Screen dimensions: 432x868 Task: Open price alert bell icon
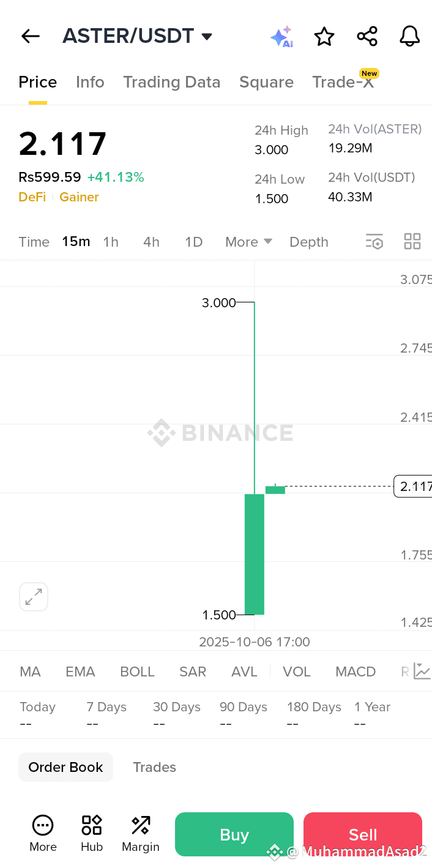point(409,36)
